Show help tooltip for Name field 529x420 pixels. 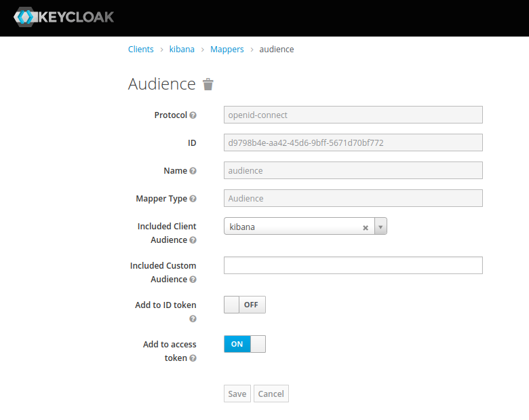(193, 171)
